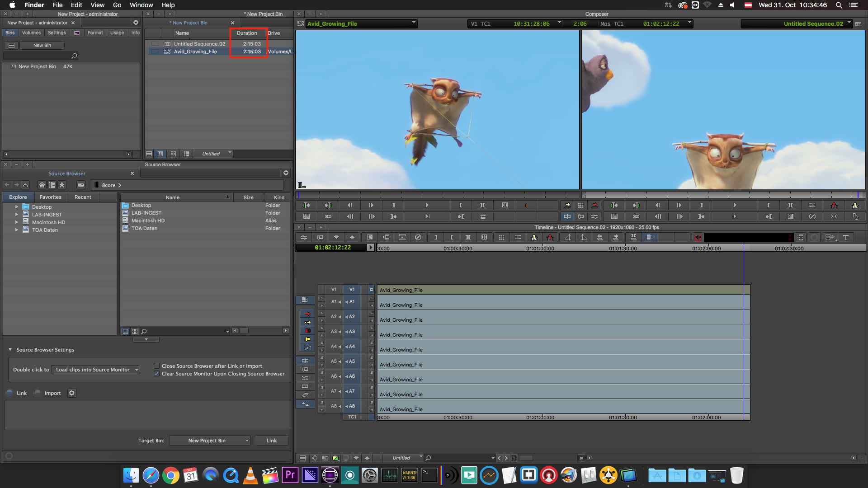The image size is (868, 488).
Task: Open Source Browser link settings gear
Action: [x=71, y=393]
